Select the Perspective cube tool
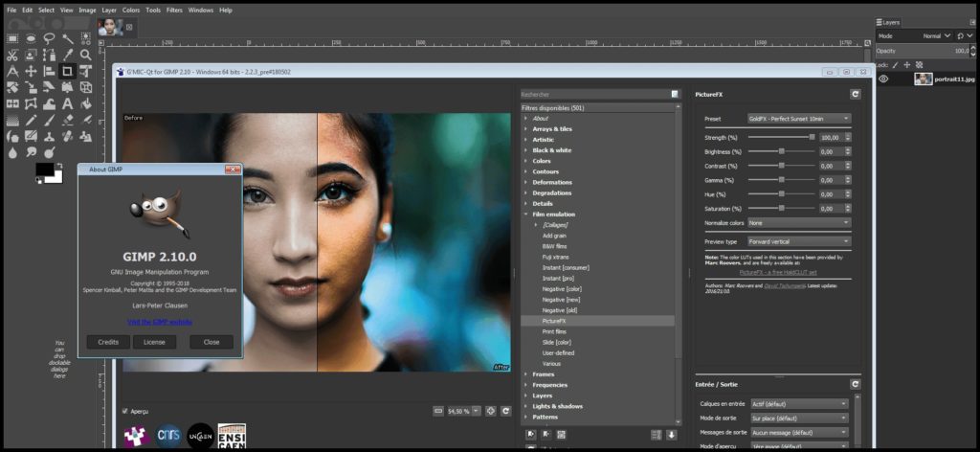The width and height of the screenshot is (980, 452). [x=85, y=87]
